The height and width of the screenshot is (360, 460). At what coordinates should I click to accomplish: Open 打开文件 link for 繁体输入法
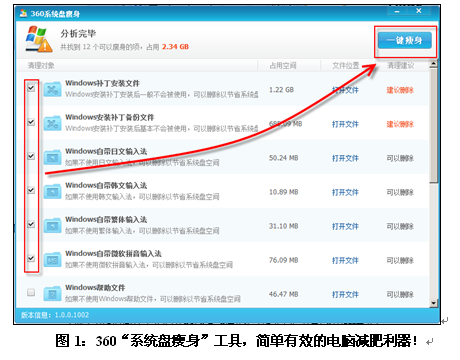click(345, 226)
